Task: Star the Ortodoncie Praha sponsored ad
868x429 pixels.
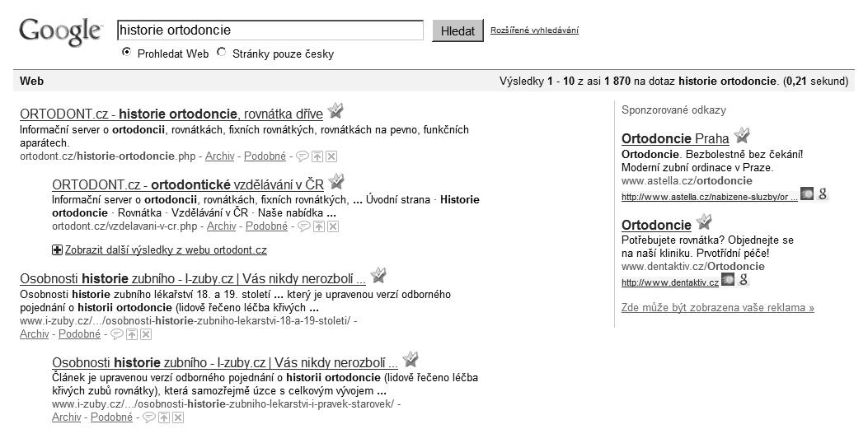Action: pyautogui.click(x=742, y=135)
